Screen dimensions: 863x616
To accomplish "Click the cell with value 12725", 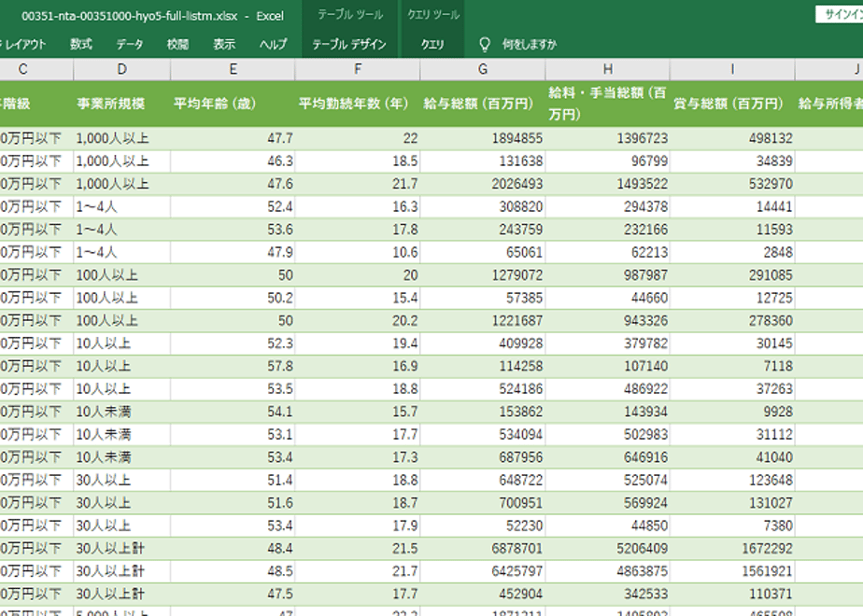I will (x=732, y=298).
